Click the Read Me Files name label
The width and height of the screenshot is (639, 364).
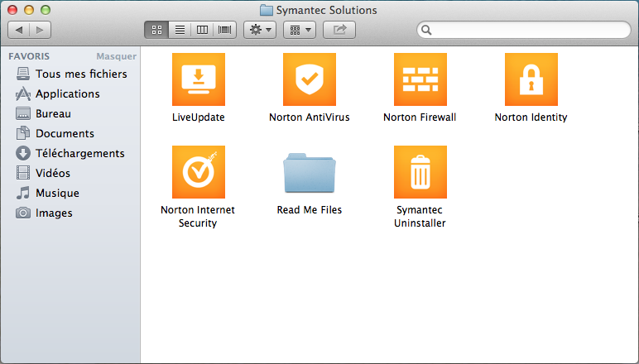310,209
